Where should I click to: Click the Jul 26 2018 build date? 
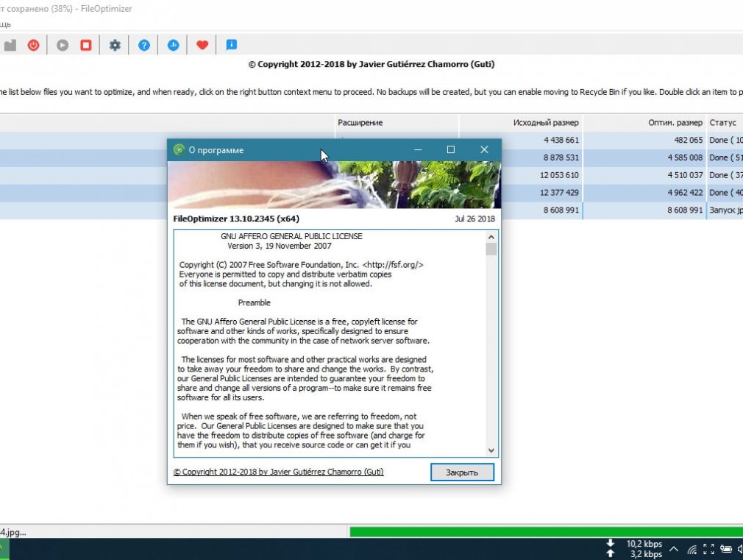[x=474, y=219]
